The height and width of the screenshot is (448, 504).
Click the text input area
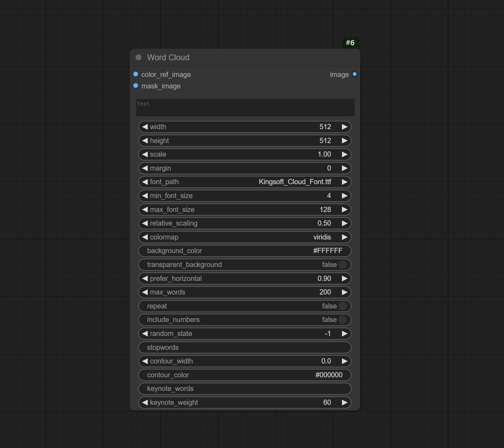click(245, 108)
